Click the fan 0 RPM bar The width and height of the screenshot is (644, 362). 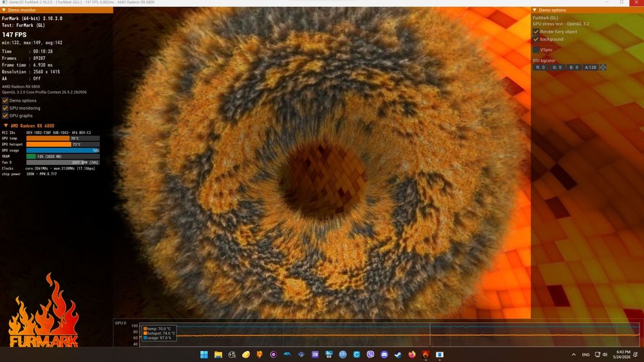63,162
